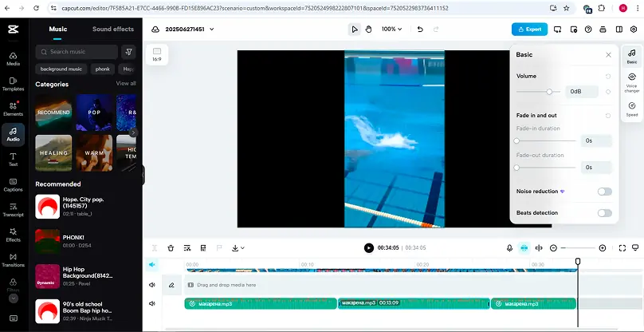Open the 100% zoom dropdown
The height and width of the screenshot is (332, 644).
pos(391,30)
